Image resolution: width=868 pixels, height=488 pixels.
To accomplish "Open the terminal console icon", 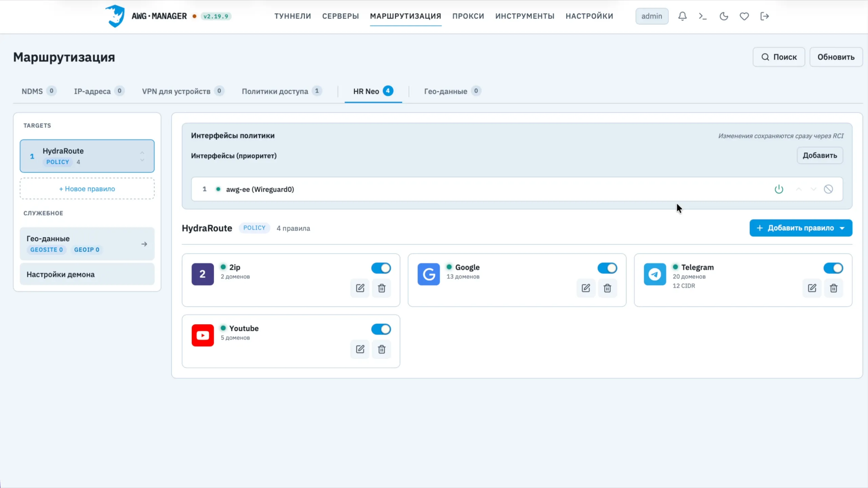I will coord(703,16).
